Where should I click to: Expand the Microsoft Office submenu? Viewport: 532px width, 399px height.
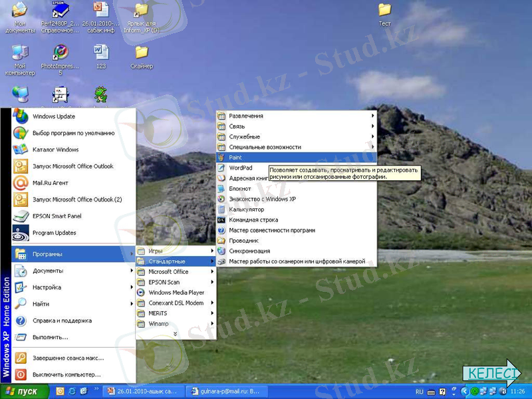point(168,272)
